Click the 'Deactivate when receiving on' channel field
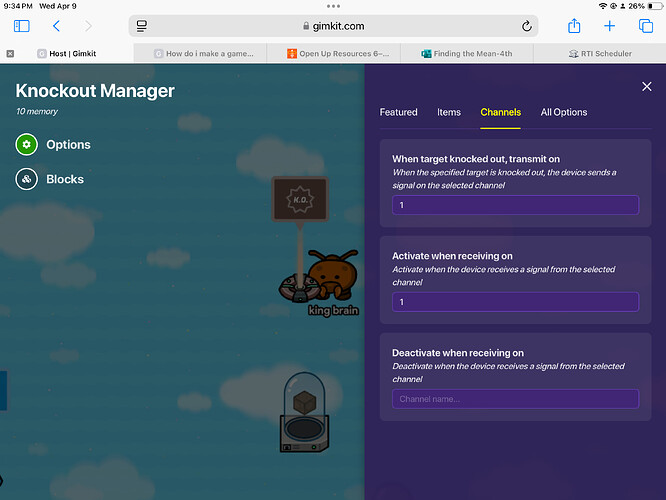Image resolution: width=666 pixels, height=500 pixels. 515,399
